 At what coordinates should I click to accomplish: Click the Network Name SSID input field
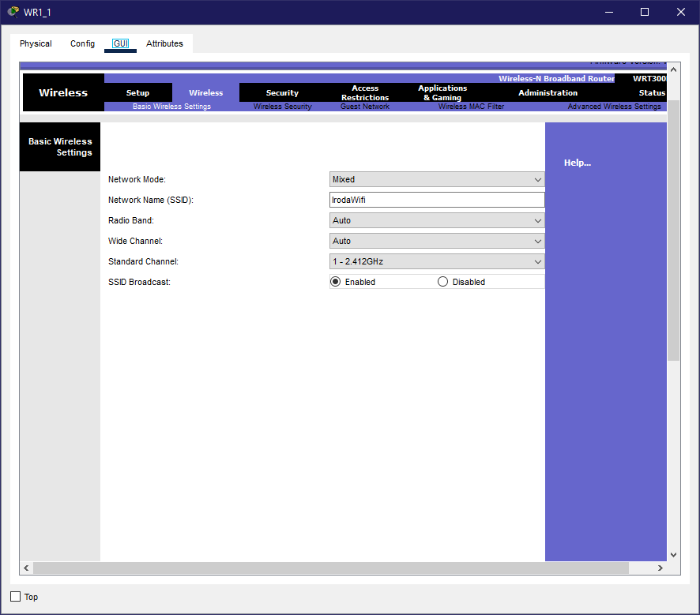pyautogui.click(x=436, y=200)
